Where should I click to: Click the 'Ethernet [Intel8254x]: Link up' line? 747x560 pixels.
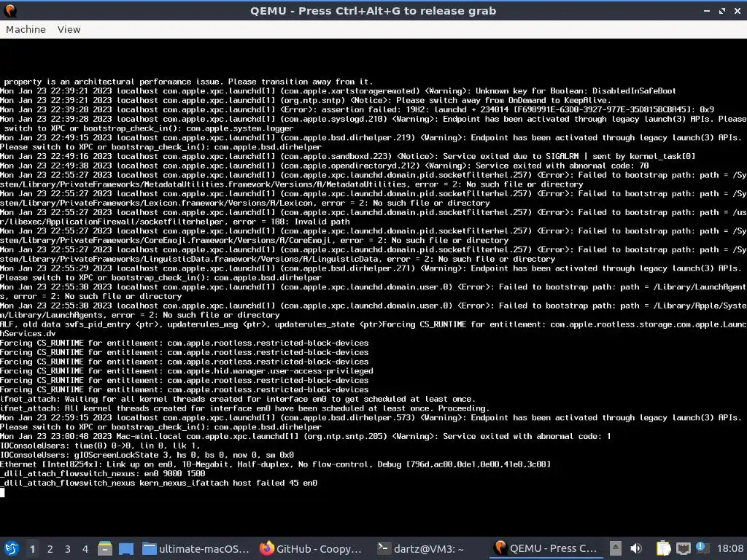(x=275, y=464)
